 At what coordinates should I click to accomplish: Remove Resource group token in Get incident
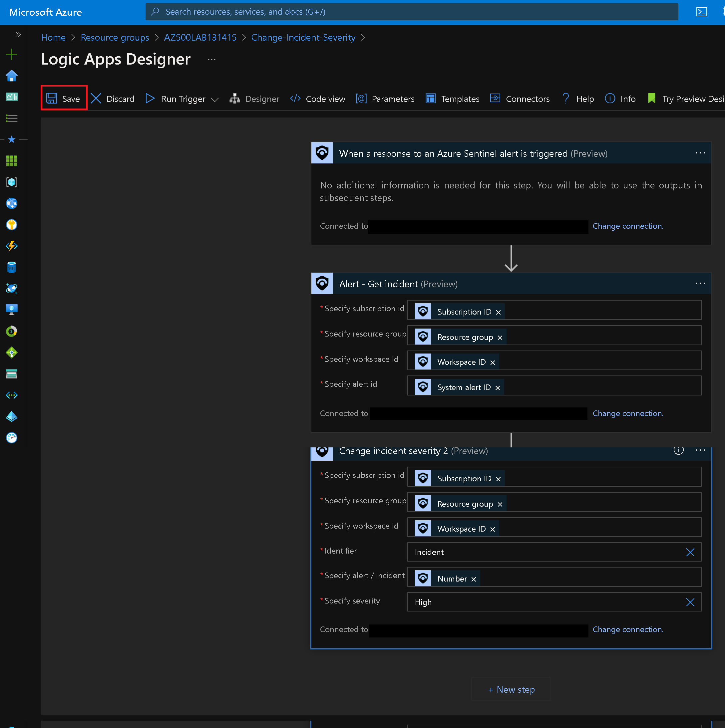(x=500, y=337)
